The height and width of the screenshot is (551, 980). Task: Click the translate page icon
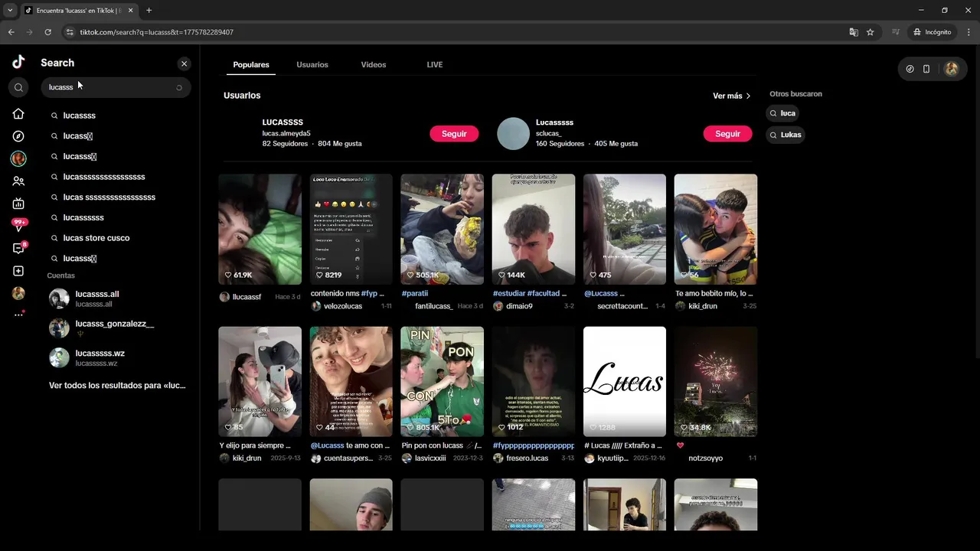click(854, 32)
